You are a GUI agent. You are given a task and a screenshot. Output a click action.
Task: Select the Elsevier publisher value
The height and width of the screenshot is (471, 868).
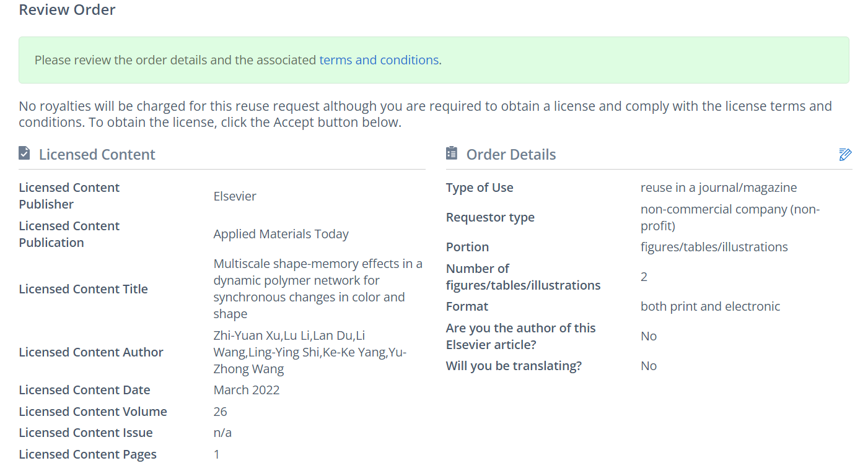(235, 196)
